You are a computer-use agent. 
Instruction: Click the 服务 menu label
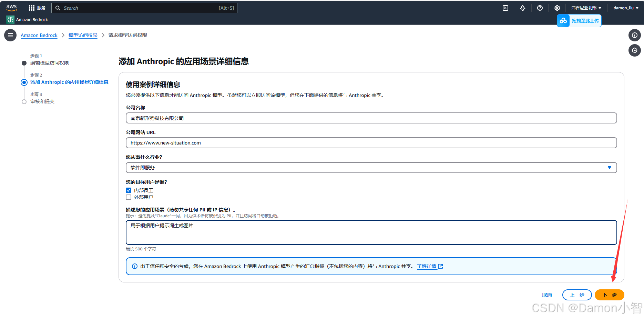click(41, 8)
